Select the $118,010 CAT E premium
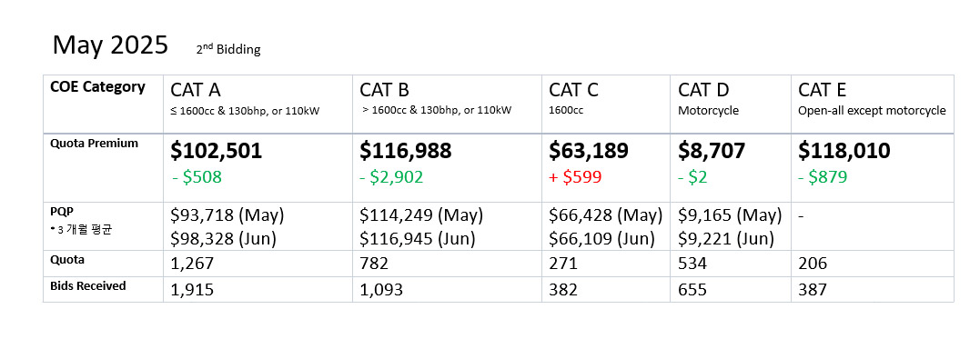 (x=844, y=151)
